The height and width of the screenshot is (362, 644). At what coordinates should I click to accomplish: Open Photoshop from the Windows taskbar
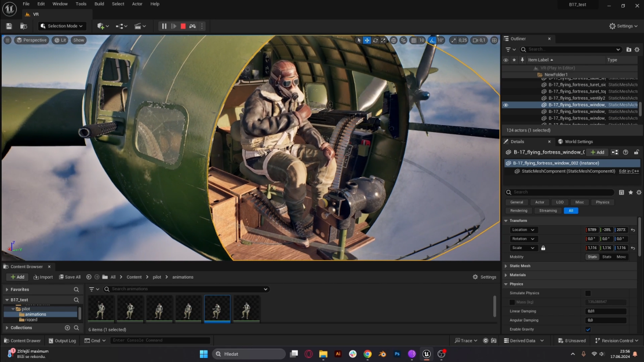pos(397,354)
